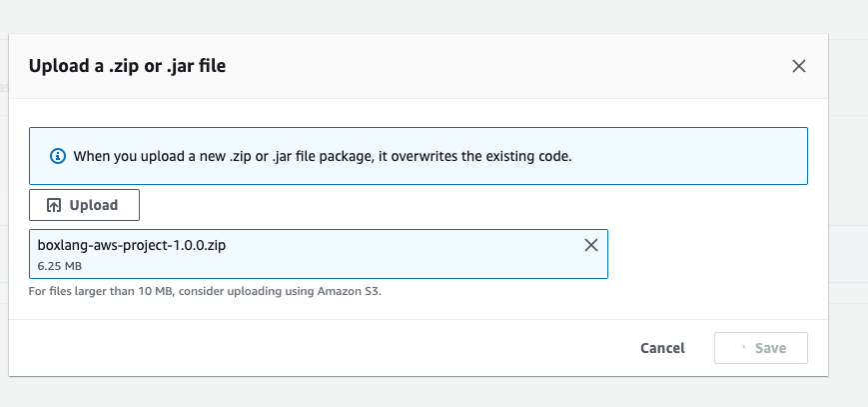The image size is (868, 407).
Task: Remove boxlang-aws-project-1.0.0.zip using its X icon
Action: pos(590,245)
